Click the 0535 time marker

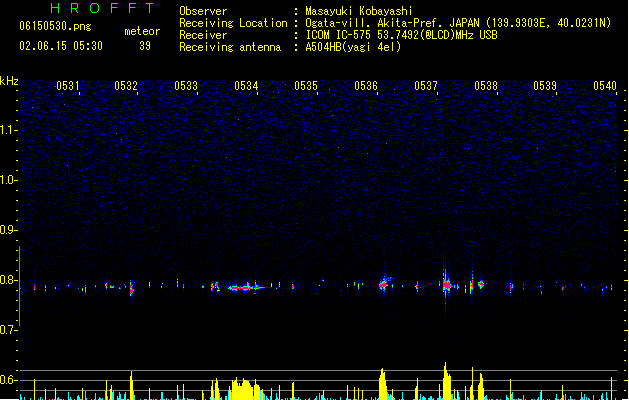306,85
